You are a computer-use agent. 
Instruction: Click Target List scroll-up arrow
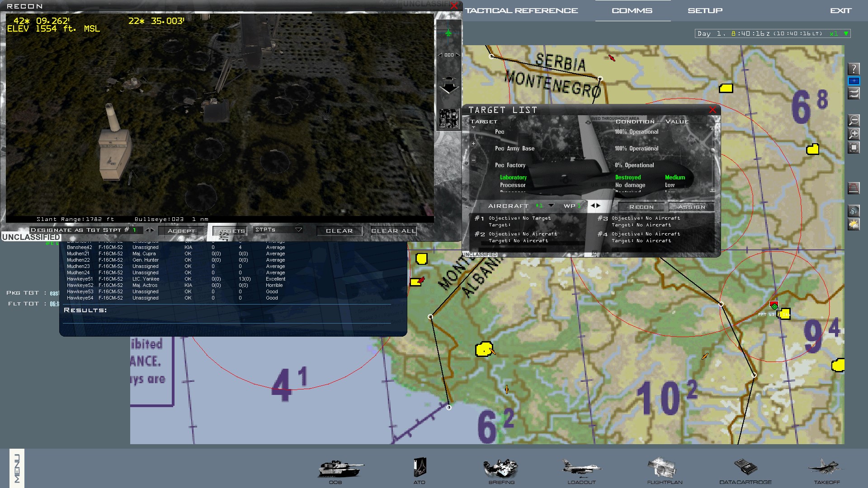click(713, 128)
